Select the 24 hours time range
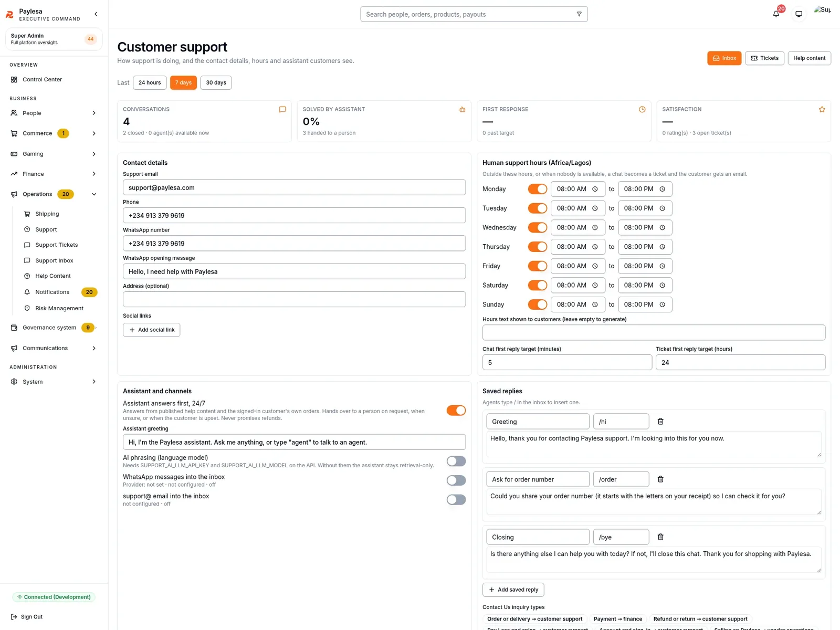Image resolution: width=840 pixels, height=630 pixels. pyautogui.click(x=150, y=83)
